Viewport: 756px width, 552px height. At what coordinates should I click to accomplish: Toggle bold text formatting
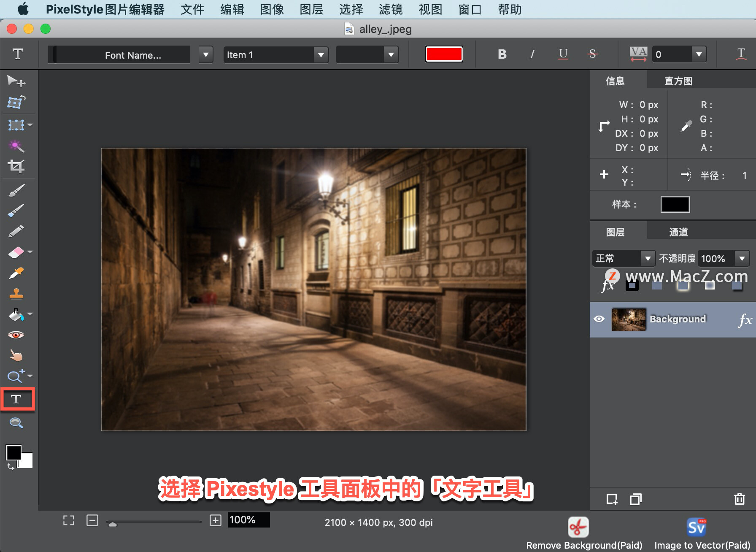click(502, 54)
